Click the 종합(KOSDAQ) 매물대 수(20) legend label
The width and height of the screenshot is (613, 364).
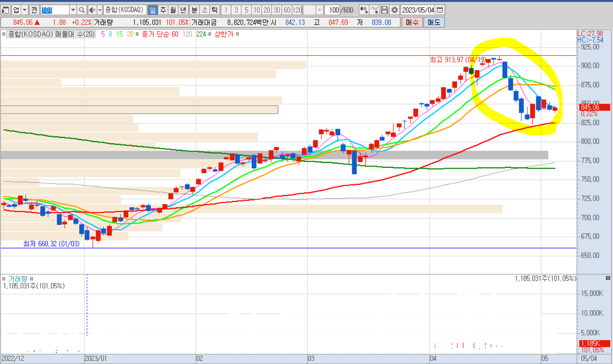point(51,34)
